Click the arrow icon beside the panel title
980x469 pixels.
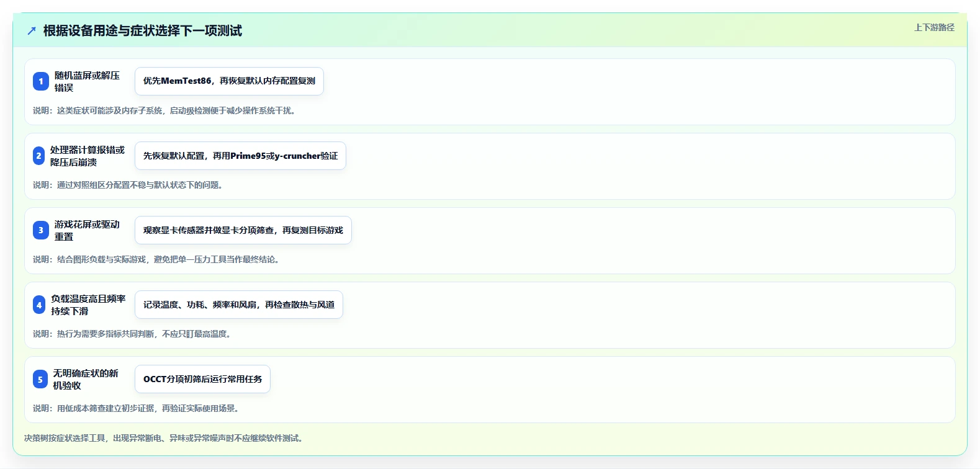click(x=32, y=31)
